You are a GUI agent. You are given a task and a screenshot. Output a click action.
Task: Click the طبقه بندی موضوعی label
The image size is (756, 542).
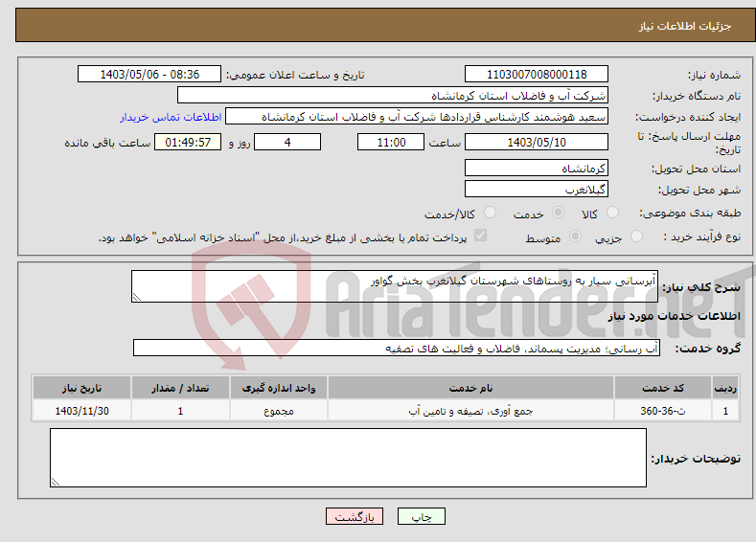(x=690, y=213)
